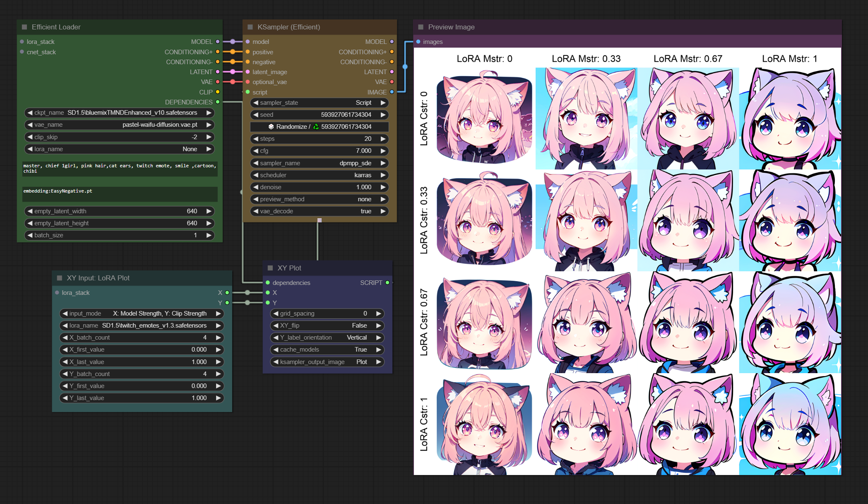The height and width of the screenshot is (504, 868).
Task: Click the LoRA Mstr: 1, Cstr: 0 thumbnail
Action: pos(790,118)
